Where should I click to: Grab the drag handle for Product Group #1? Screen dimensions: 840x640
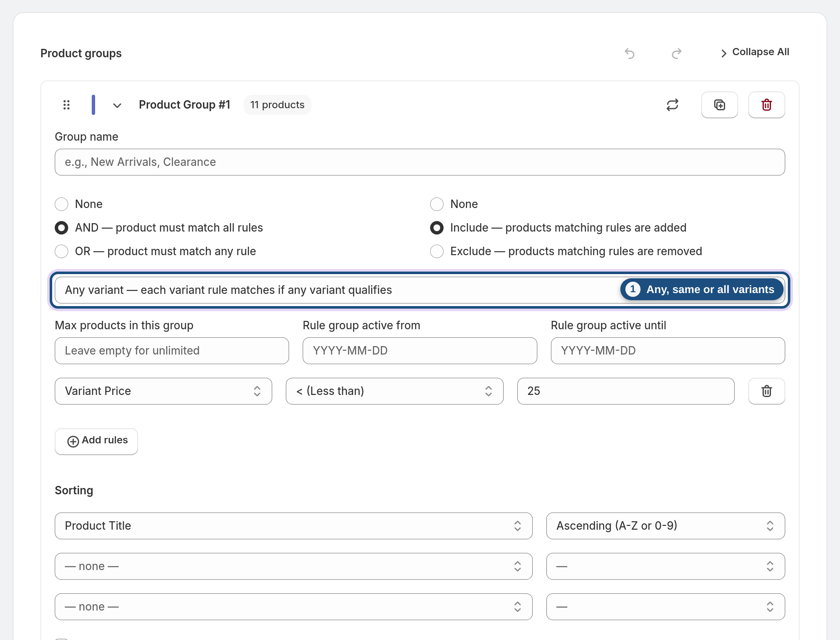point(66,105)
